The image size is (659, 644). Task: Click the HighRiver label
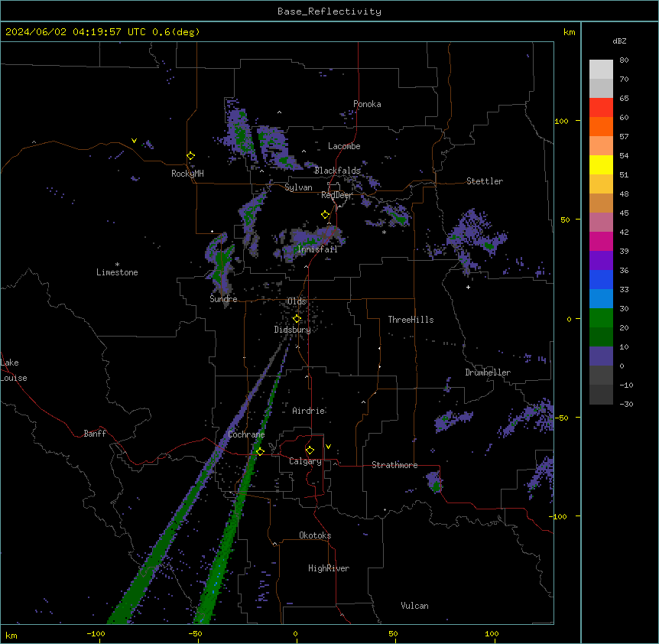pos(329,568)
